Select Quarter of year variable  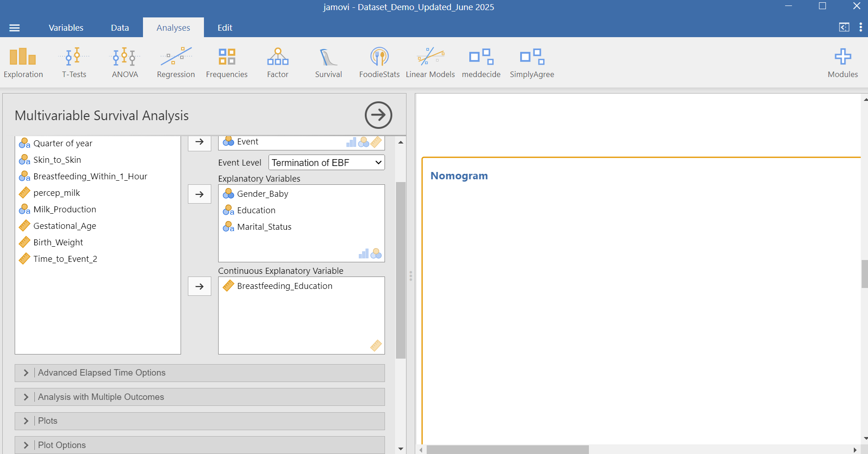(x=98, y=144)
